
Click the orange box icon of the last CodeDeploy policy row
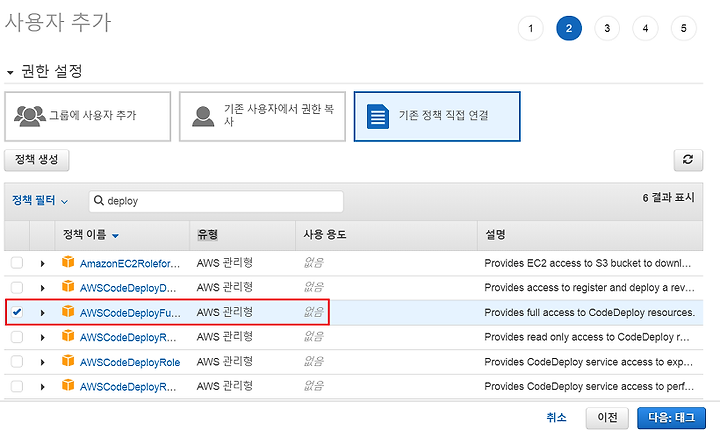(x=68, y=385)
